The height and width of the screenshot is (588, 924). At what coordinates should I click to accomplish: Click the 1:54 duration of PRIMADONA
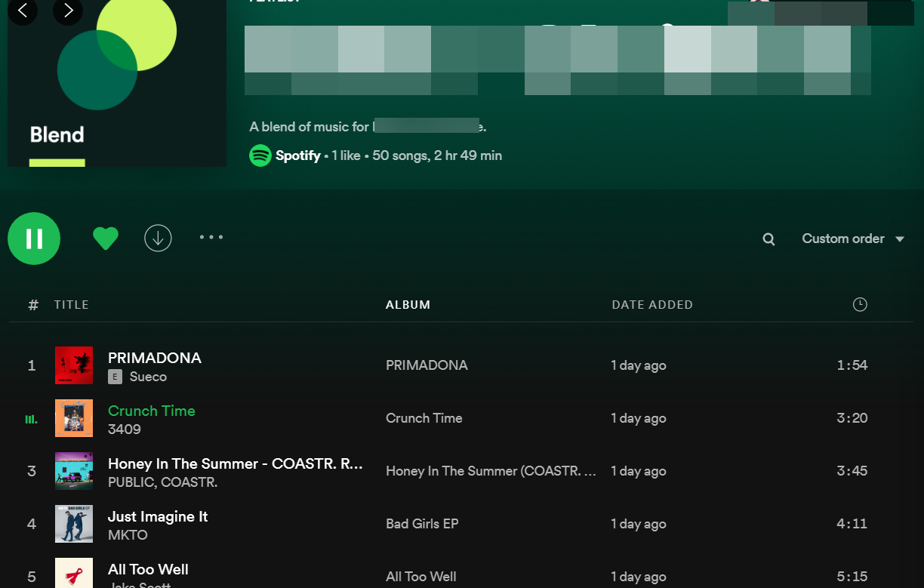(852, 365)
